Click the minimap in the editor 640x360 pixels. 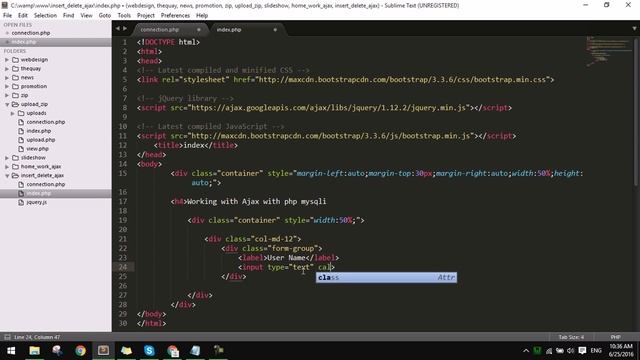tap(608, 51)
